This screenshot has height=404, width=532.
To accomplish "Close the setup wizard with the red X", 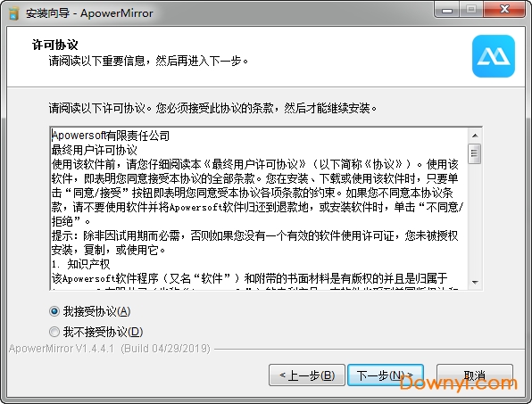I will pos(504,10).
